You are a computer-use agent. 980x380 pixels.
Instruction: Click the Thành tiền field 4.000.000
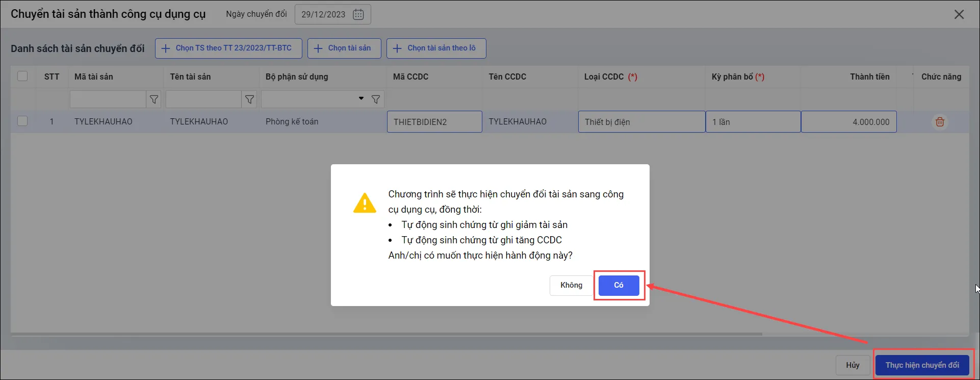click(849, 122)
